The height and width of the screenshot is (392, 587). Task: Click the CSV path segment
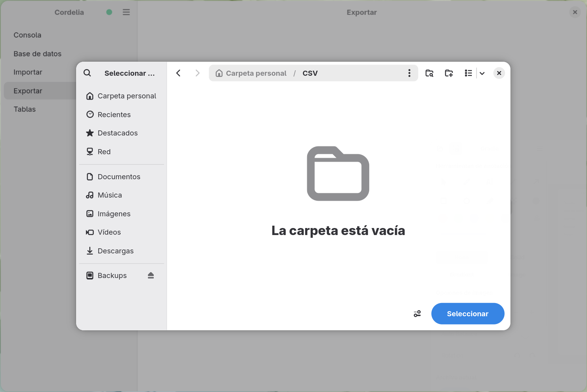point(310,73)
